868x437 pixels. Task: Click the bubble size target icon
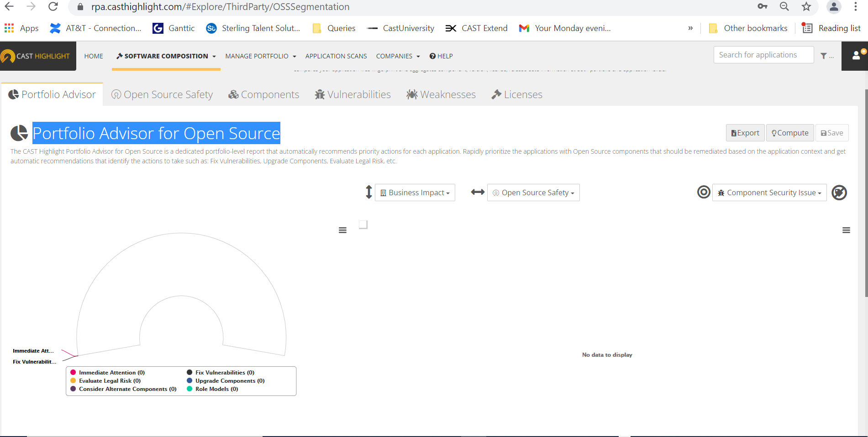click(704, 192)
